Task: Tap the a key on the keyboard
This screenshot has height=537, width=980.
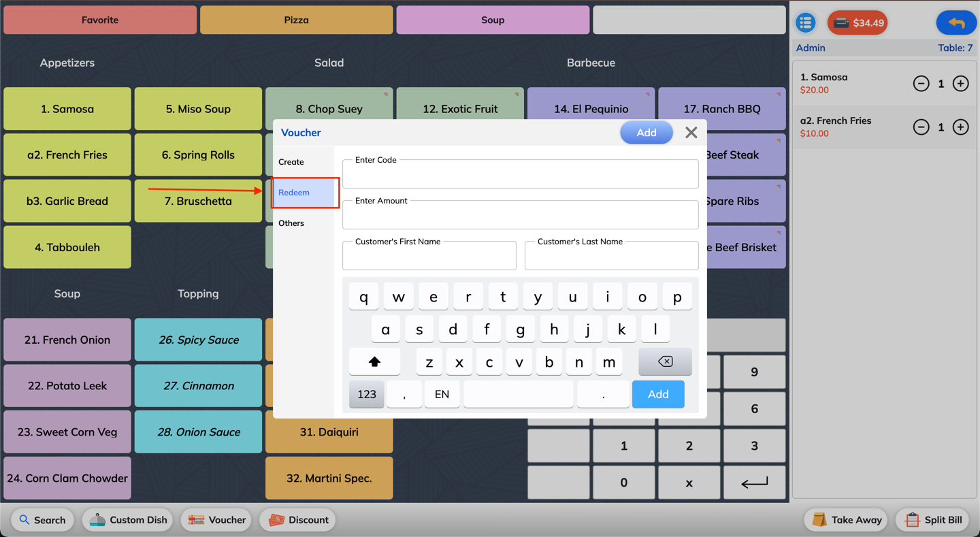Action: coord(386,329)
